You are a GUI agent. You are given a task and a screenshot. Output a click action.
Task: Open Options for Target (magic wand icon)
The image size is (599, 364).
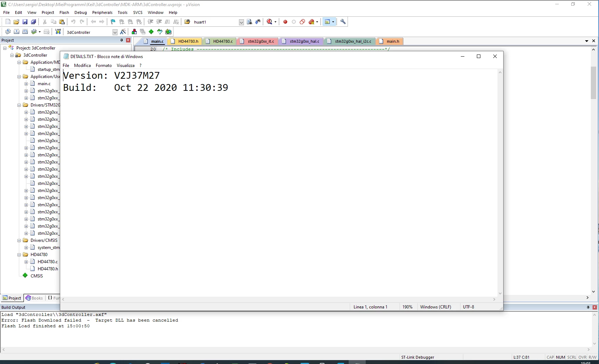coord(123,32)
